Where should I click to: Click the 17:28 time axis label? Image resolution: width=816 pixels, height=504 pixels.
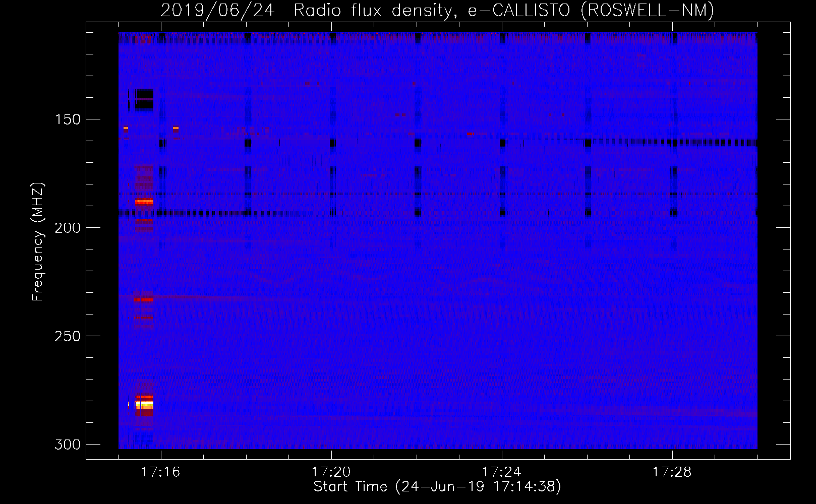point(672,472)
